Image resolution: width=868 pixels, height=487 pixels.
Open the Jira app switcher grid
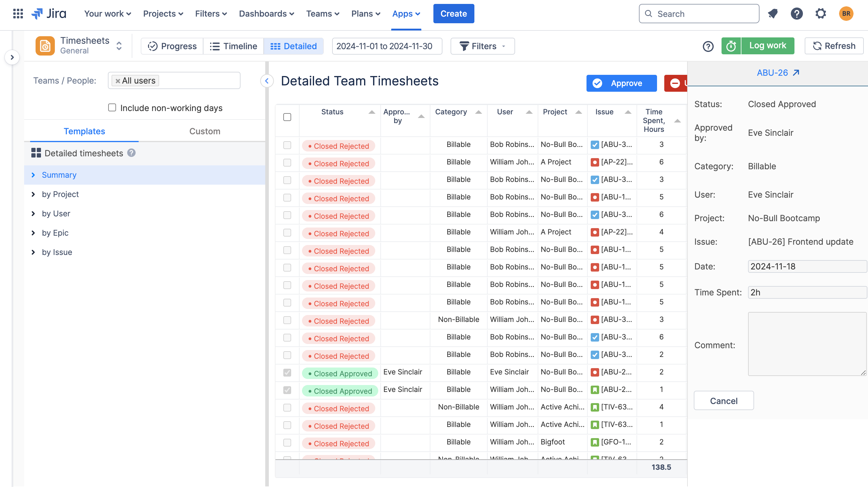(17, 14)
